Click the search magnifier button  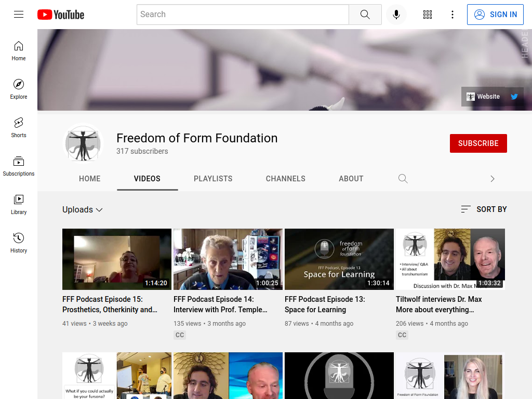(365, 15)
